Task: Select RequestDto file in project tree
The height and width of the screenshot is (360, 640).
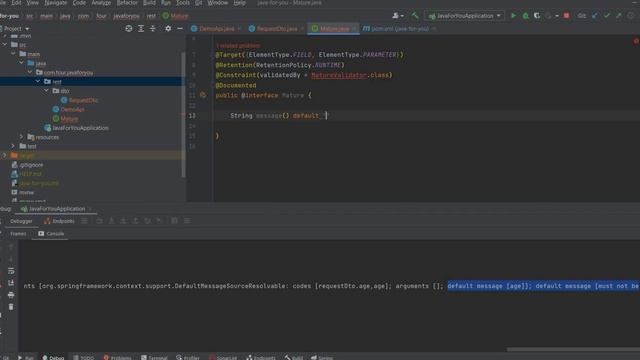Action: click(83, 100)
